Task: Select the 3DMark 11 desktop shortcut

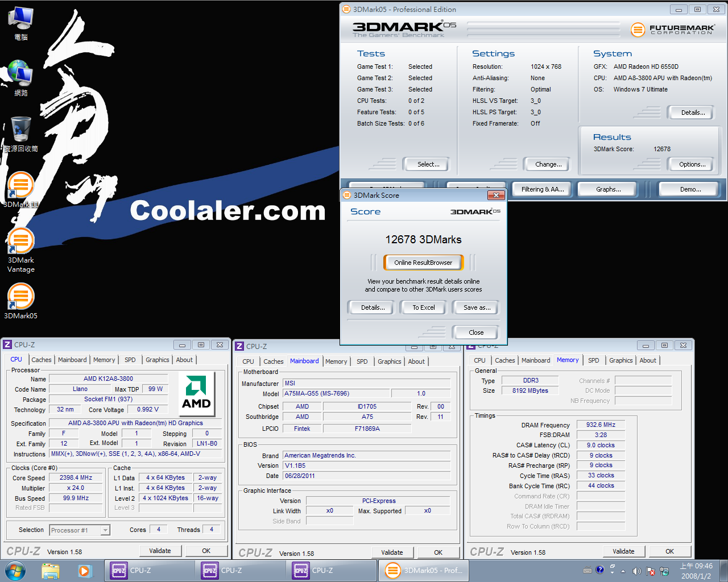Action: click(20, 189)
